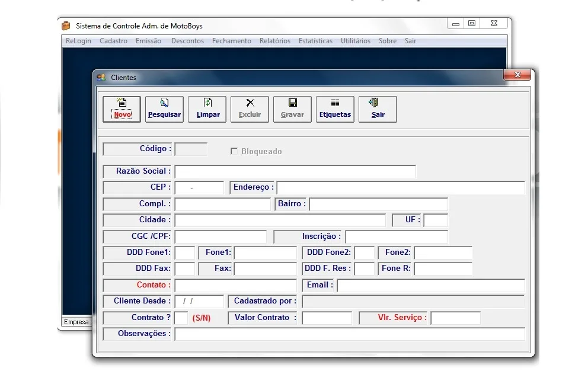Open the Sobre menu
The width and height of the screenshot is (588, 374).
(388, 41)
